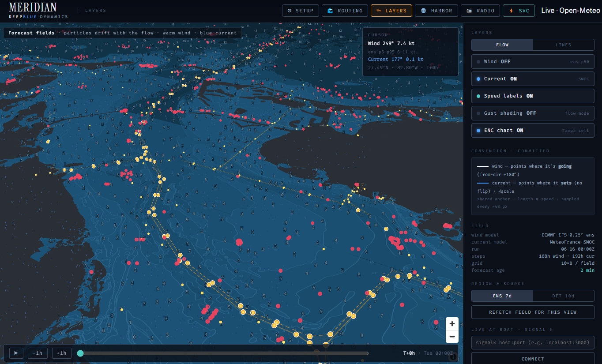
Task: Click the run value '06-16 00:00Z'
Action: [577, 249]
